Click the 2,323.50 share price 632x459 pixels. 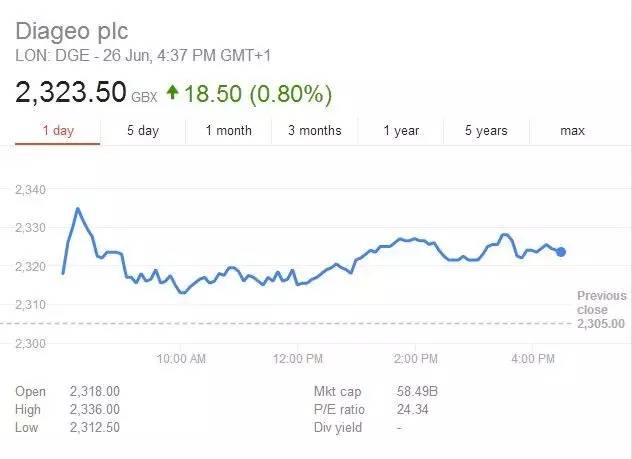(x=71, y=94)
